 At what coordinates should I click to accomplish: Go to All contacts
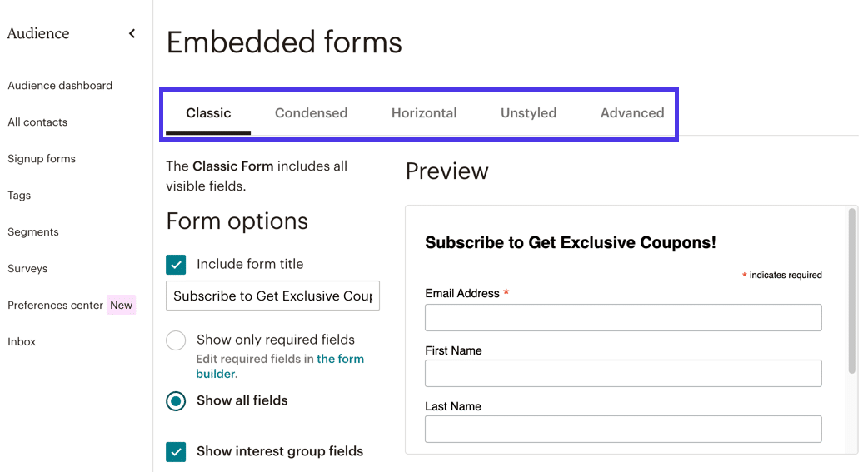pos(37,122)
